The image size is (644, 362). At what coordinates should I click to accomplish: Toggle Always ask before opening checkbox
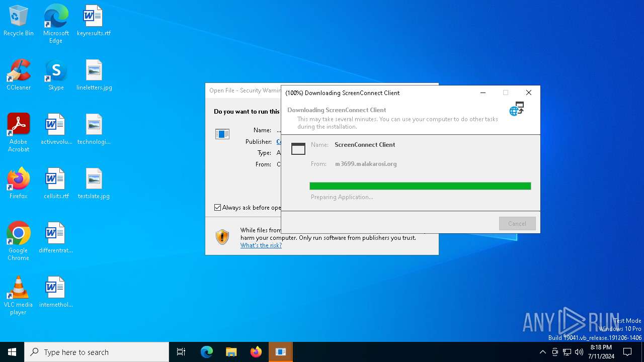pos(218,207)
